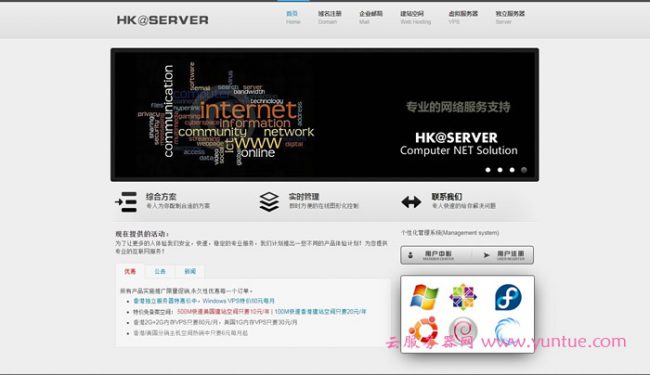Click the 联系我们 double-arrow icon

click(x=411, y=202)
